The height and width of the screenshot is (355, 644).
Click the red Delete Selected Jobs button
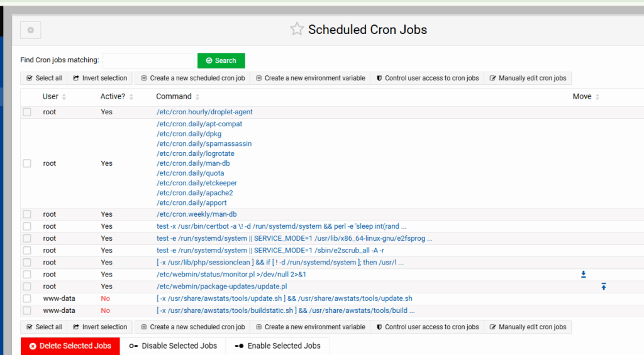[70, 346]
